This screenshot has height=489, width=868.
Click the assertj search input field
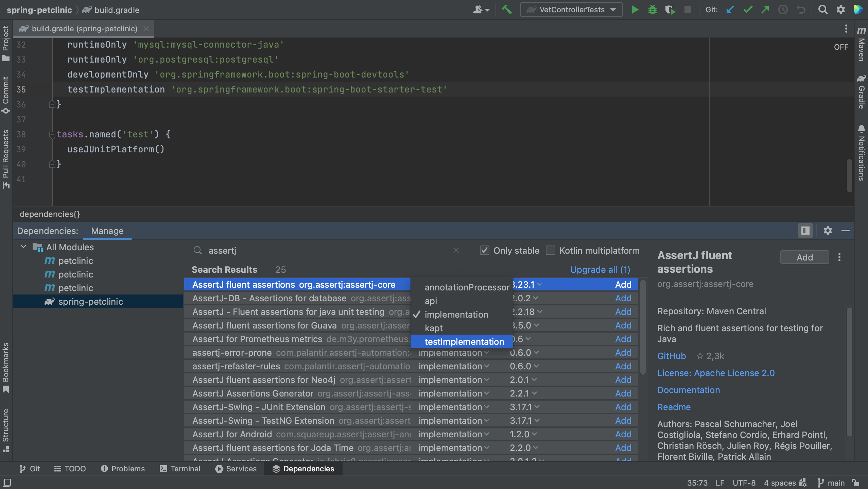(327, 251)
